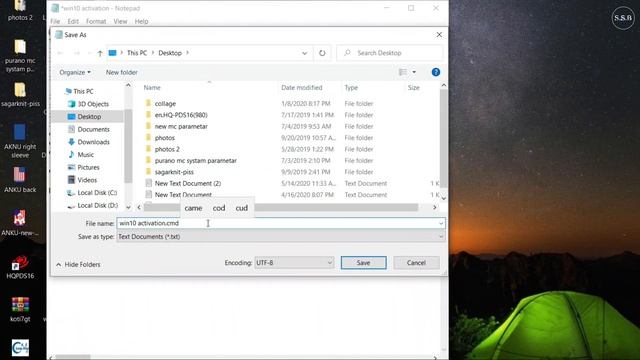Click the Up one level arrow icon
The image size is (640, 360).
click(x=100, y=53)
